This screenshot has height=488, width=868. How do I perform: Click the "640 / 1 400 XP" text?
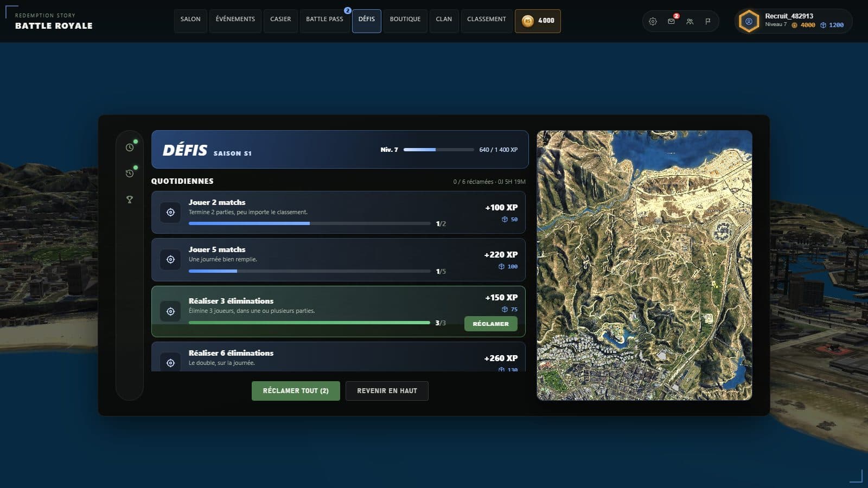pyautogui.click(x=499, y=150)
